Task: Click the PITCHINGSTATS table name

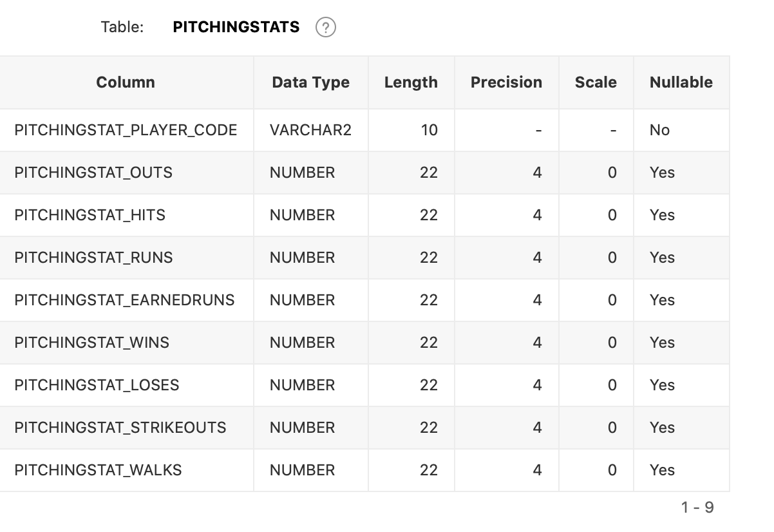Action: pyautogui.click(x=236, y=26)
